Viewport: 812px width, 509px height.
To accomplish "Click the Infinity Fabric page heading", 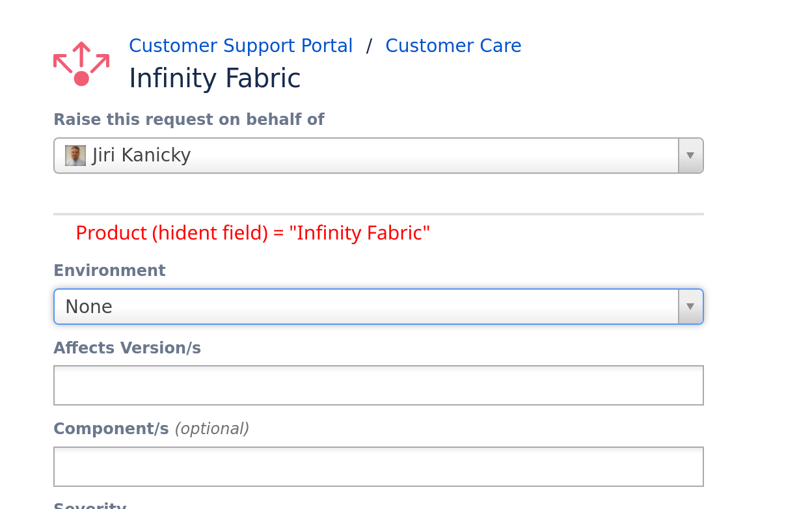I will [215, 78].
